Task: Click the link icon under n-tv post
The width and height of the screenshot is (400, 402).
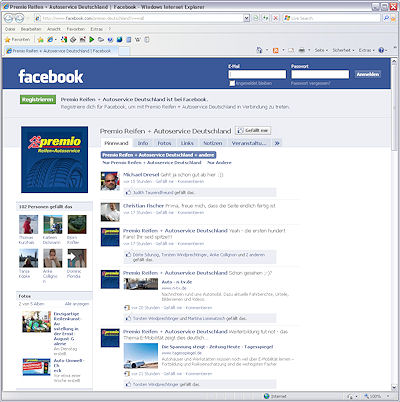Action: tap(127, 308)
